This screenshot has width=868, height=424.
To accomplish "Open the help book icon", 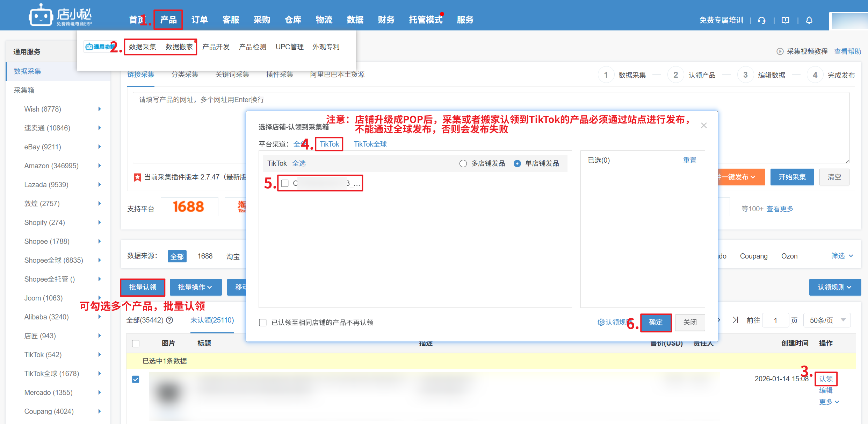I will pyautogui.click(x=786, y=20).
